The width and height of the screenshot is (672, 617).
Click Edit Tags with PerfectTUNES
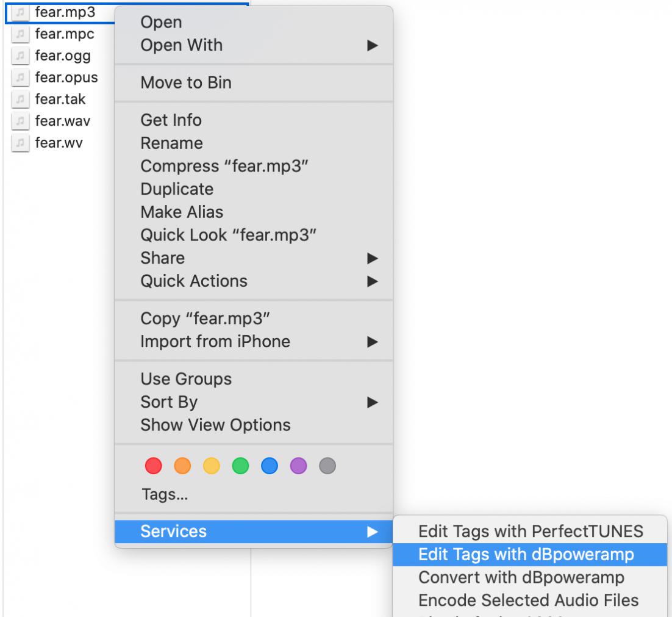(531, 531)
